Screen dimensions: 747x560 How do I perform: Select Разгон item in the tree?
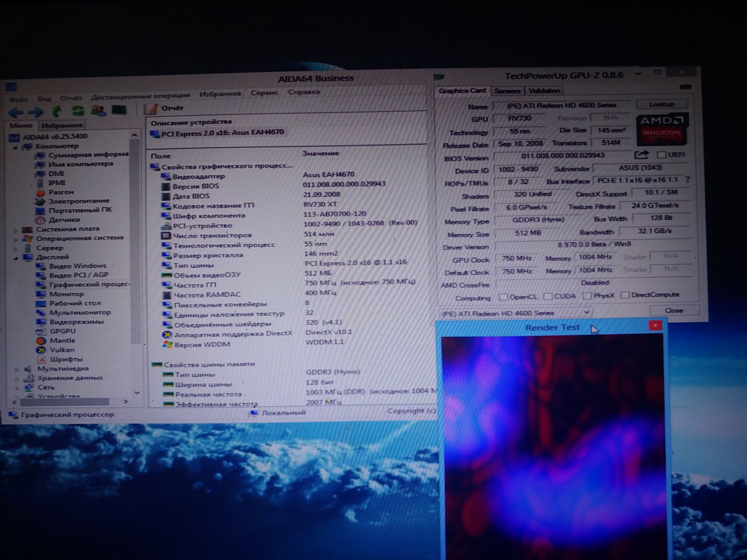tap(54, 192)
